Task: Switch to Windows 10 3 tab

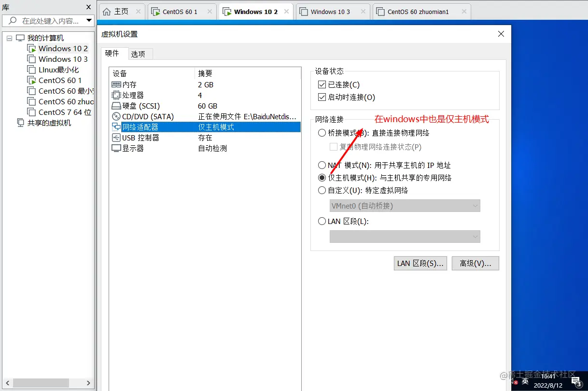Action: click(333, 12)
